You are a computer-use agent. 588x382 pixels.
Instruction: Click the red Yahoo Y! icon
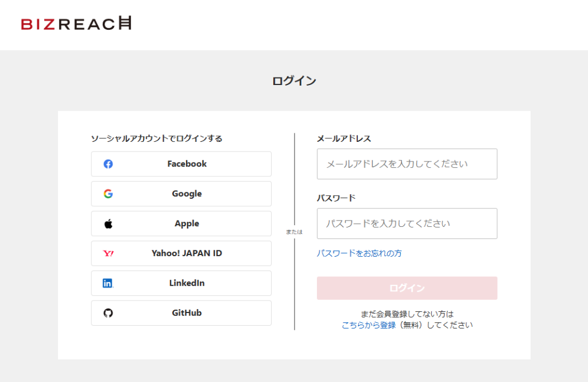(108, 253)
